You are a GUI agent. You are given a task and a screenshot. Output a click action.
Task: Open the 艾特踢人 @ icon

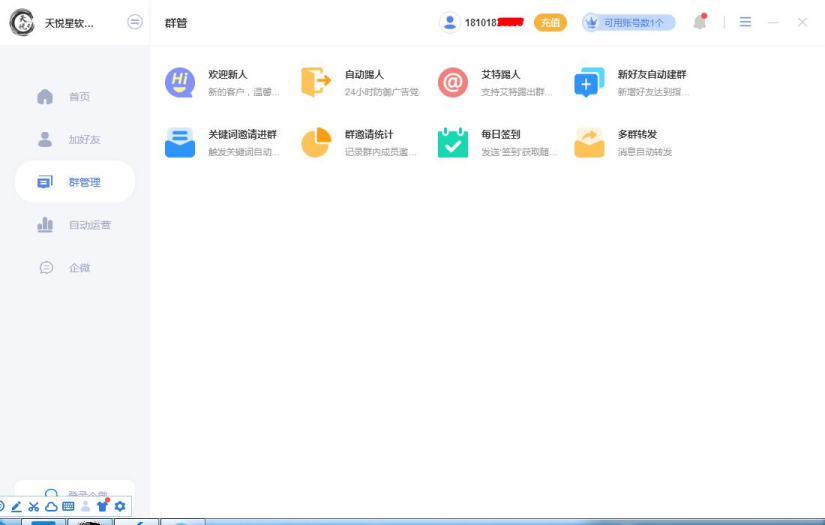coord(453,83)
